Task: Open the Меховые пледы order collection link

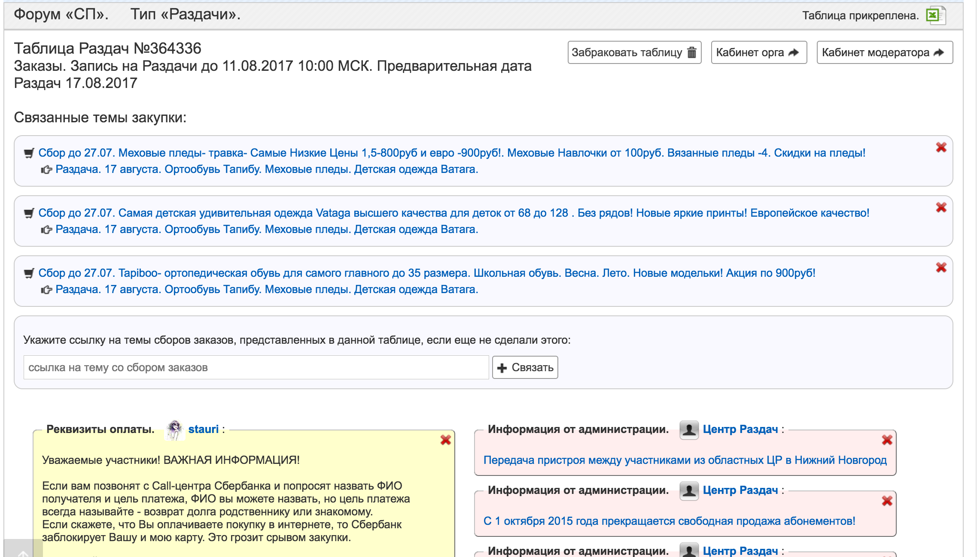Action: coord(451,153)
